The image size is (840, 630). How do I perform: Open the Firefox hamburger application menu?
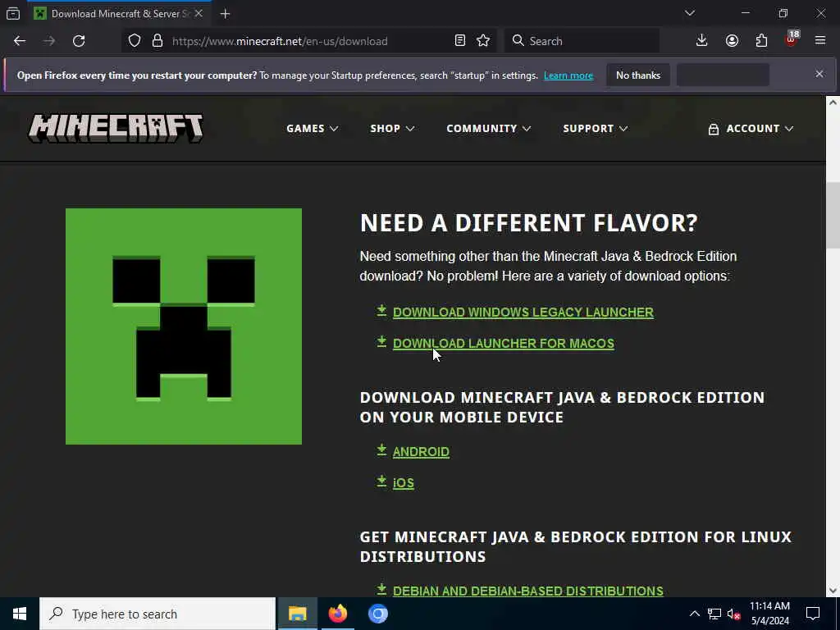coord(820,41)
